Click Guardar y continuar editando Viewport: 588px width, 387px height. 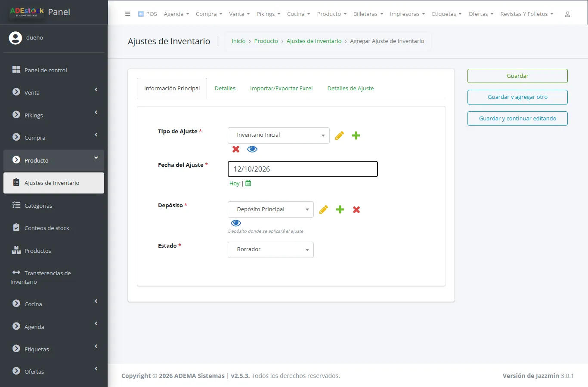click(x=517, y=118)
